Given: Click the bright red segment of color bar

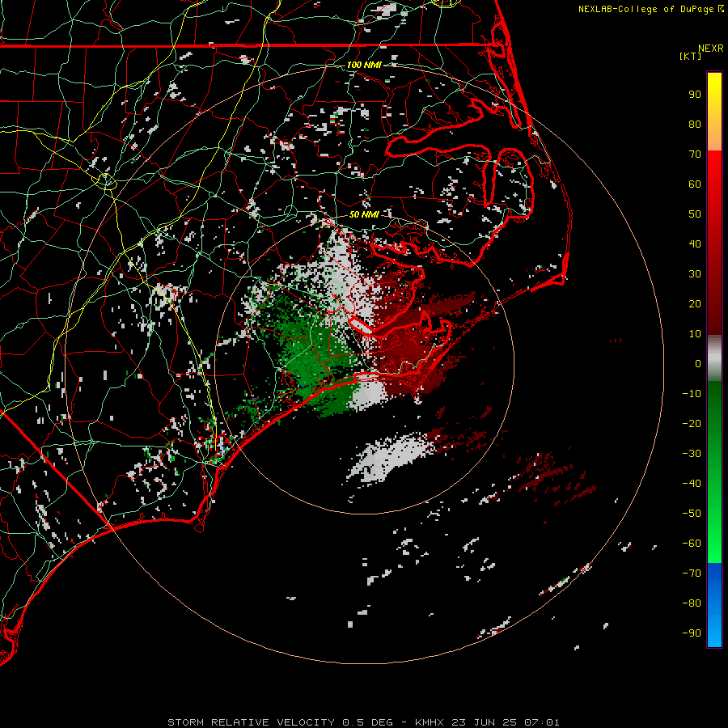Looking at the screenshot, I should pos(714,170).
